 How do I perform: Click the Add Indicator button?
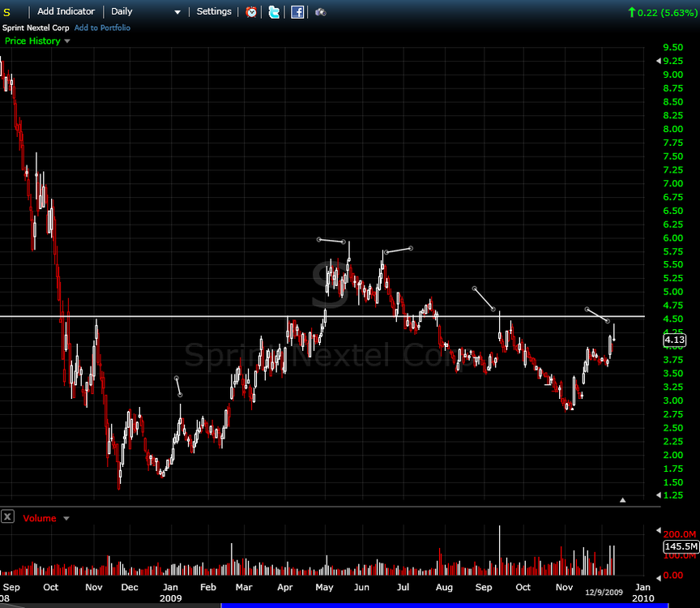pyautogui.click(x=66, y=11)
